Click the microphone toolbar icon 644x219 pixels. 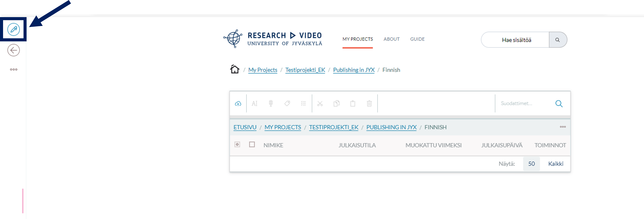(x=271, y=103)
